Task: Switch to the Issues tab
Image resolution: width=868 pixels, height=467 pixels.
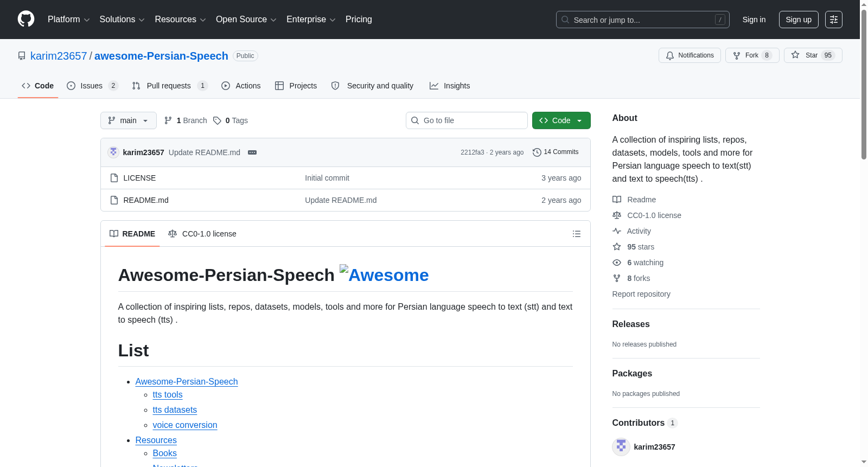Action: pos(92,86)
